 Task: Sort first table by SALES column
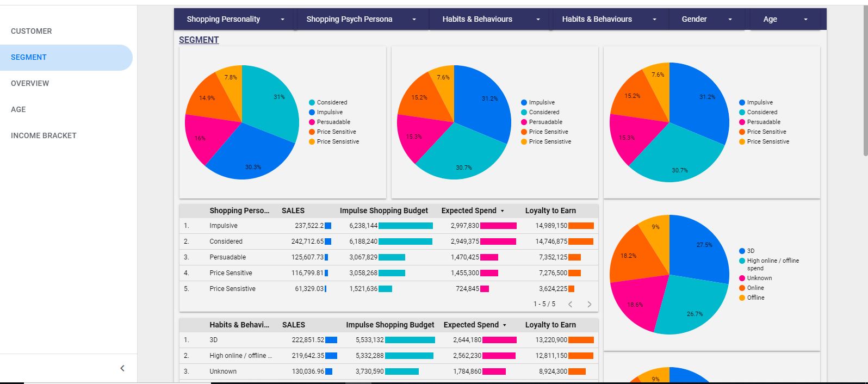point(293,210)
